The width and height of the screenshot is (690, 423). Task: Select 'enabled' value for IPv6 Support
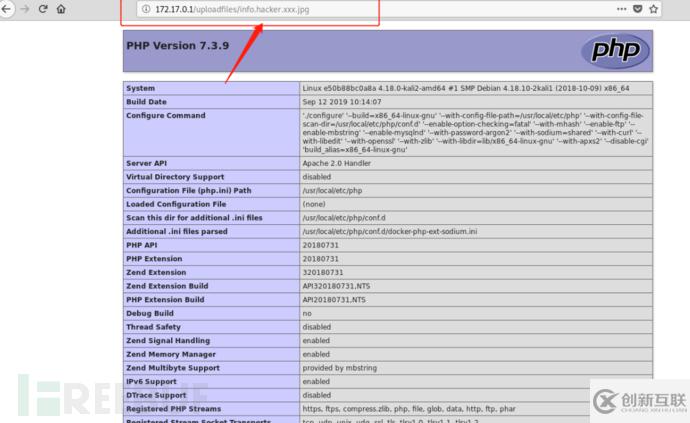coord(316,382)
